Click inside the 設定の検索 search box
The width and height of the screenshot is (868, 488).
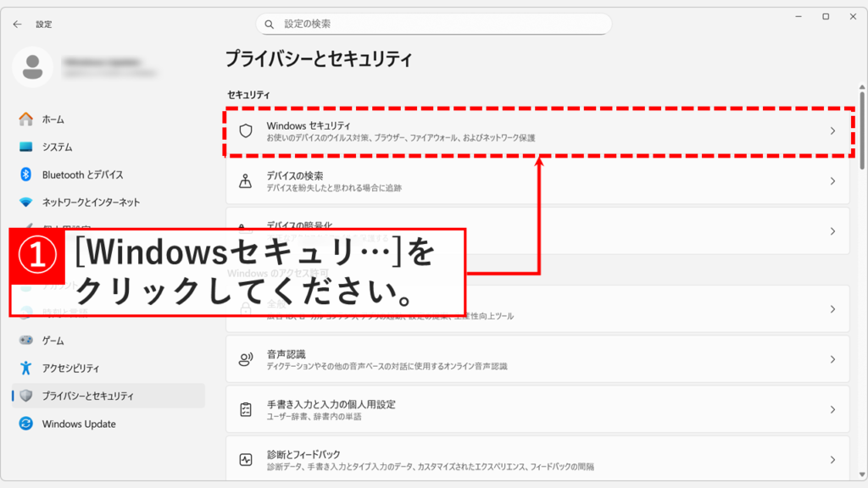pos(434,24)
